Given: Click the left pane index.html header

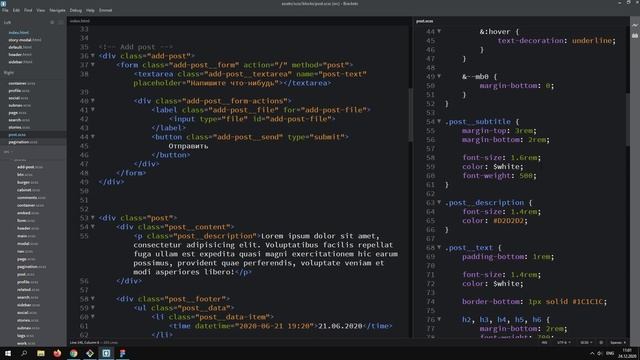Looking at the screenshot, I should coord(80,21).
